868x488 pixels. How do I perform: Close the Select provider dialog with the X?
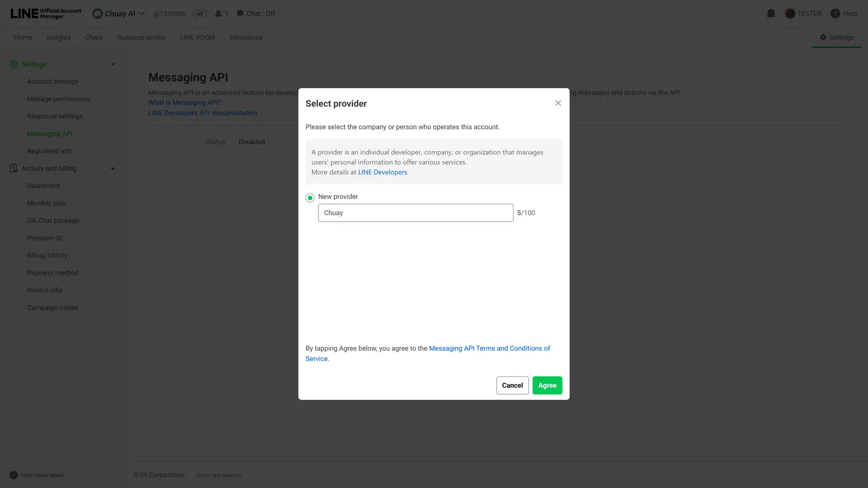(558, 103)
